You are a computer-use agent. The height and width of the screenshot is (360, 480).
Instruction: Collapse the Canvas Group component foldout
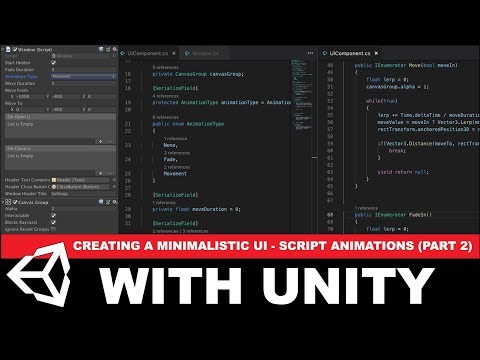[3, 202]
